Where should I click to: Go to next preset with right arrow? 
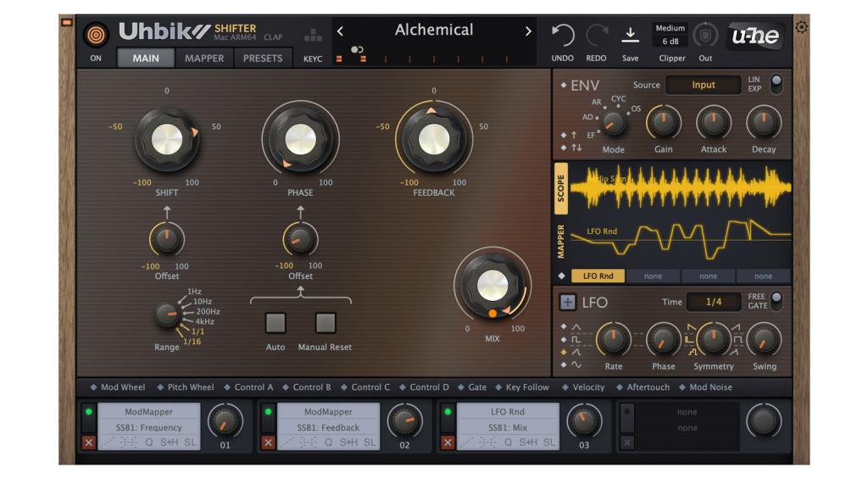pyautogui.click(x=528, y=31)
